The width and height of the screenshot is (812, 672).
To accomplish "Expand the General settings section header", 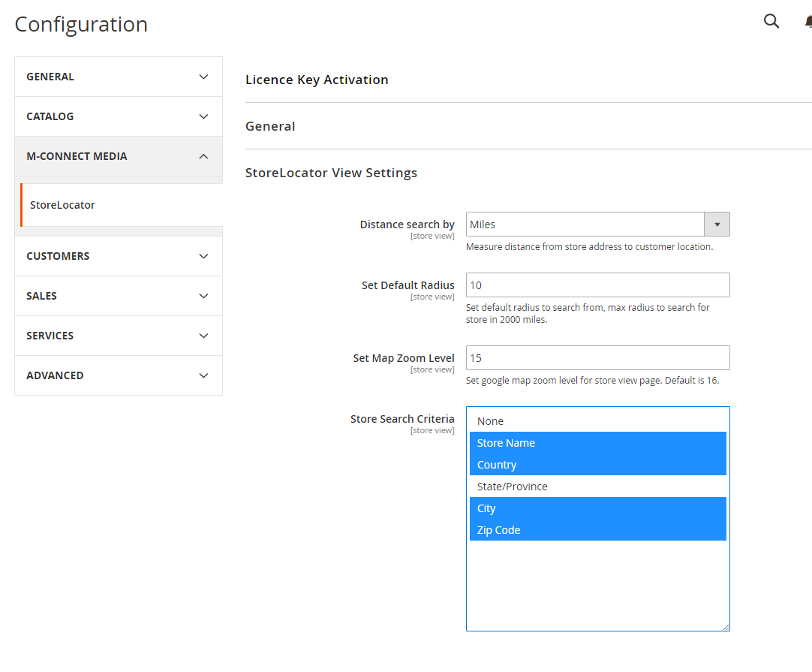I will click(270, 126).
